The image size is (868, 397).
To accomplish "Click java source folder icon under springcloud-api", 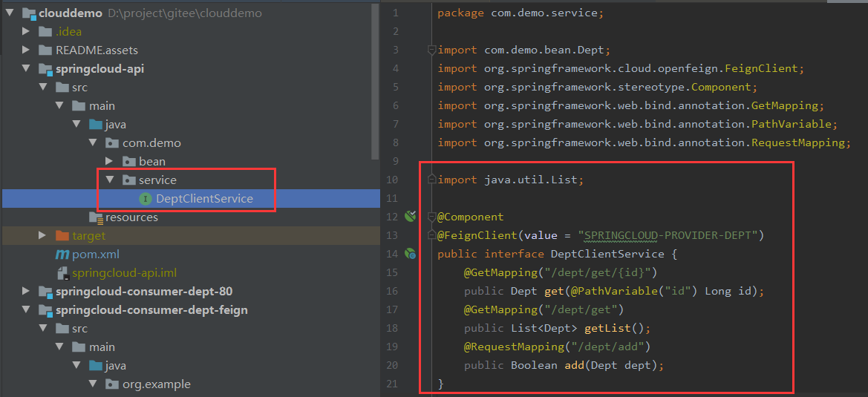I will pyautogui.click(x=96, y=125).
